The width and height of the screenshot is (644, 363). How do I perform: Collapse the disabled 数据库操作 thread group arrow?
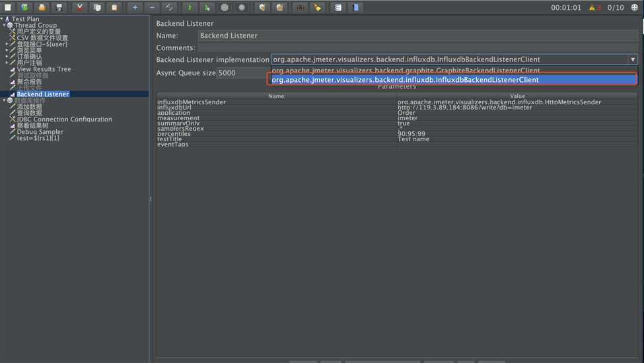point(4,100)
